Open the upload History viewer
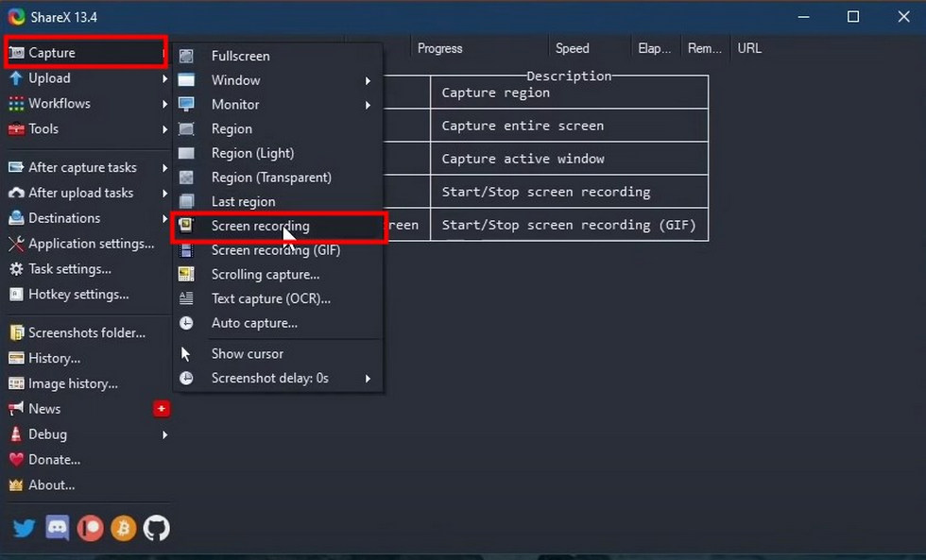This screenshot has height=560, width=926. [55, 358]
